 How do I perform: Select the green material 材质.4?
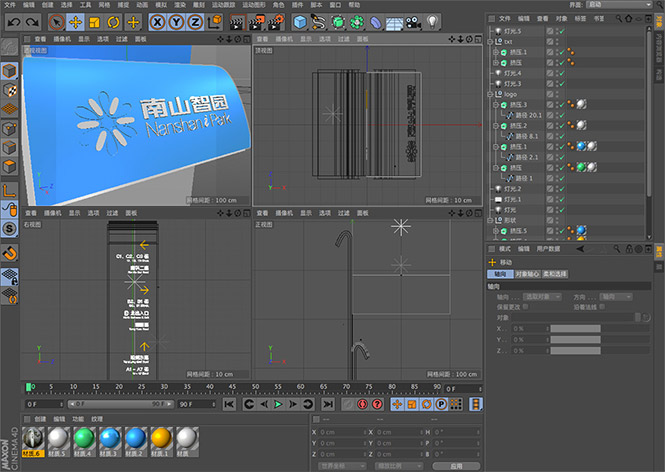coord(84,442)
